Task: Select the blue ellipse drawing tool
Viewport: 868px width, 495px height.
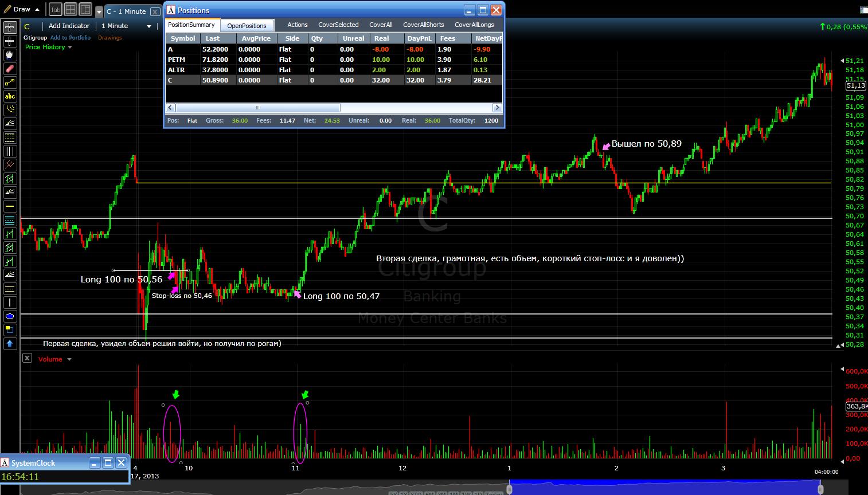Action: point(10,316)
